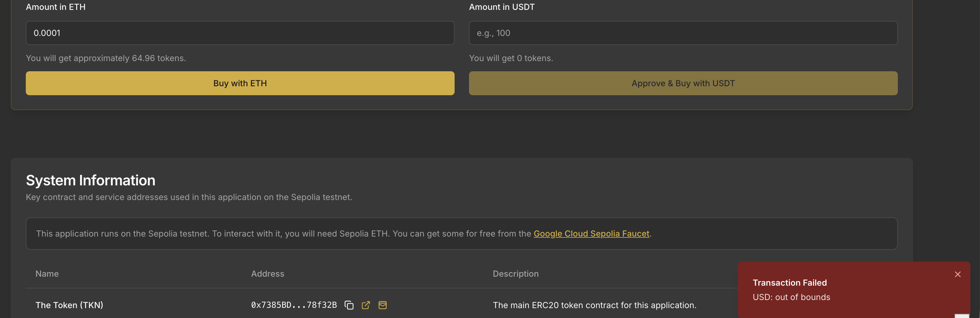Click the Description column header
This screenshot has width=980, height=318.
click(515, 274)
